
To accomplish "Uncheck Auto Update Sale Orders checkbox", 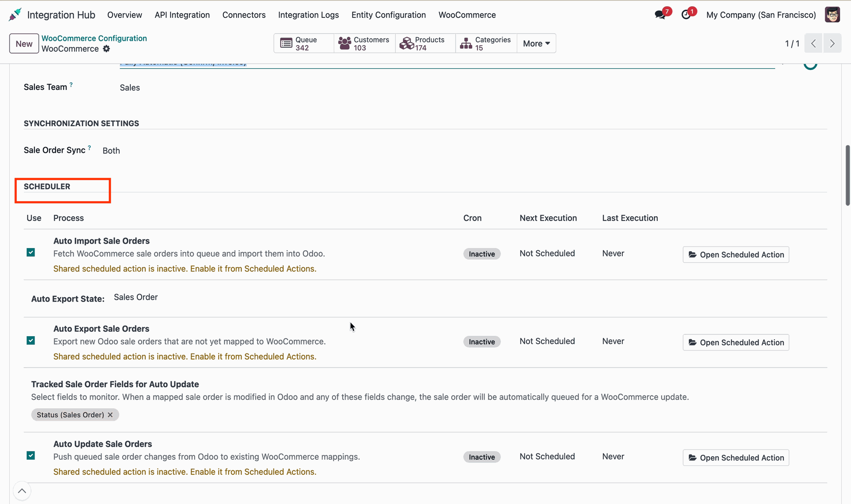I will (x=31, y=455).
